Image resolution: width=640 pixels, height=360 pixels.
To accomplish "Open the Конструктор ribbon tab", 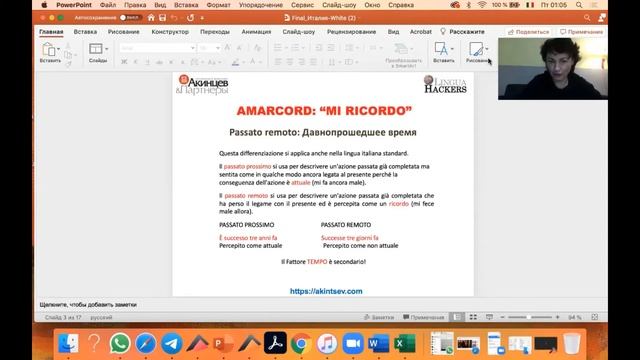I will [x=170, y=32].
